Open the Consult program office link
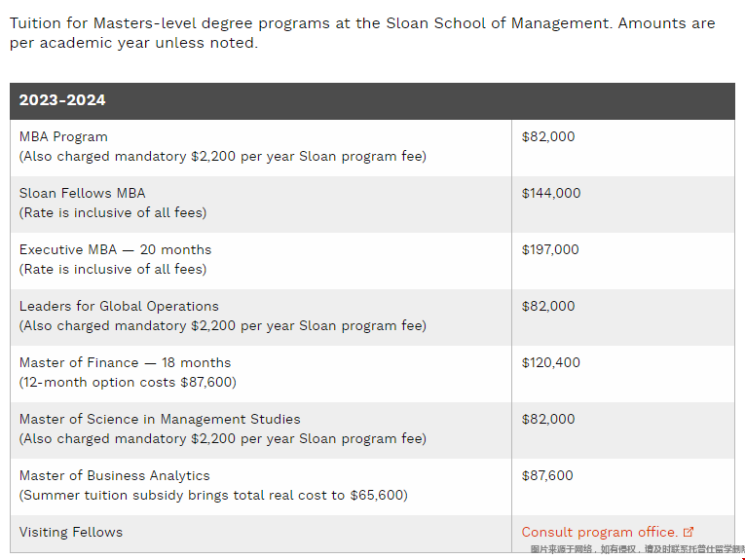Viewport: 745px width, 560px height. tap(599, 532)
